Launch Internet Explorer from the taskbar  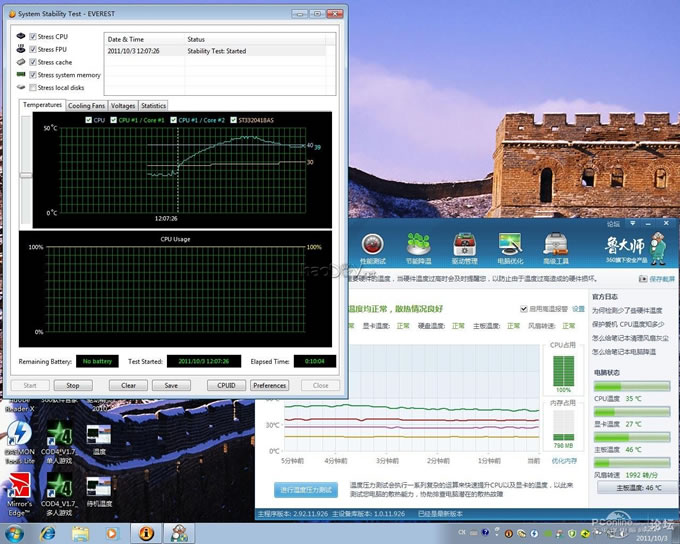47,532
